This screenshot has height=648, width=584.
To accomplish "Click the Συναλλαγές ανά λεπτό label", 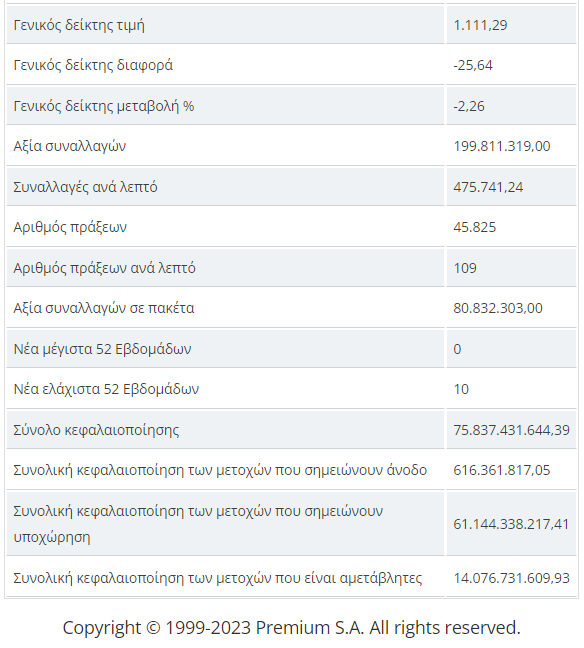I will 85,187.
